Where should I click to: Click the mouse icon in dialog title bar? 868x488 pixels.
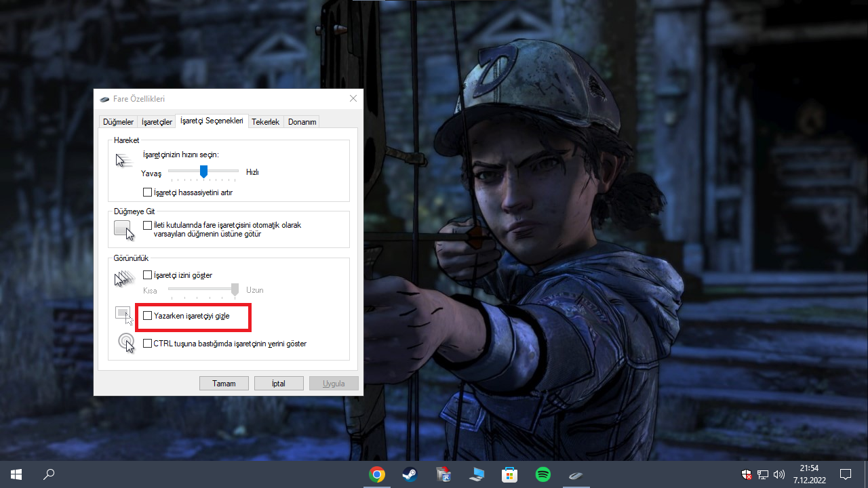coord(104,99)
